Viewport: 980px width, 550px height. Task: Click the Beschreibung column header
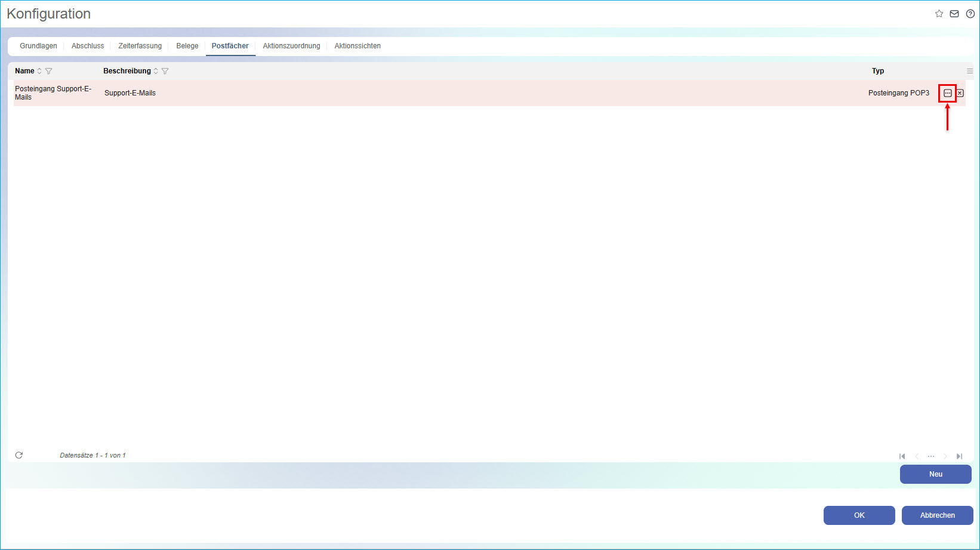pyautogui.click(x=127, y=71)
